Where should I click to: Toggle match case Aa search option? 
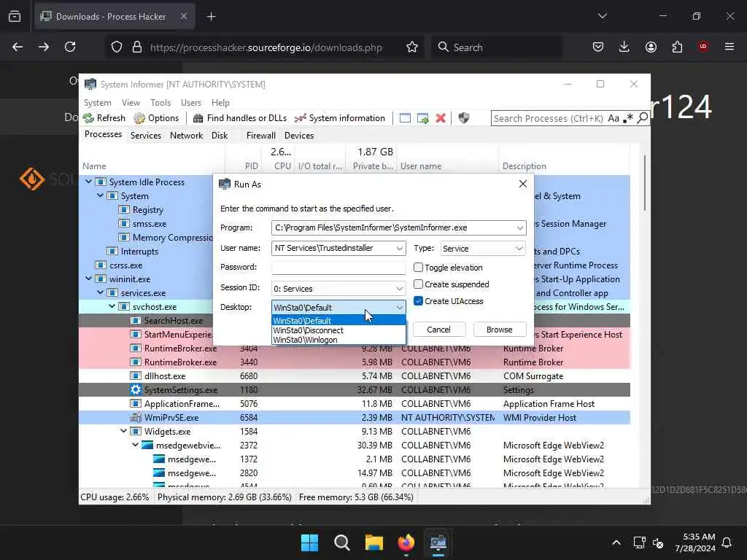pyautogui.click(x=614, y=118)
